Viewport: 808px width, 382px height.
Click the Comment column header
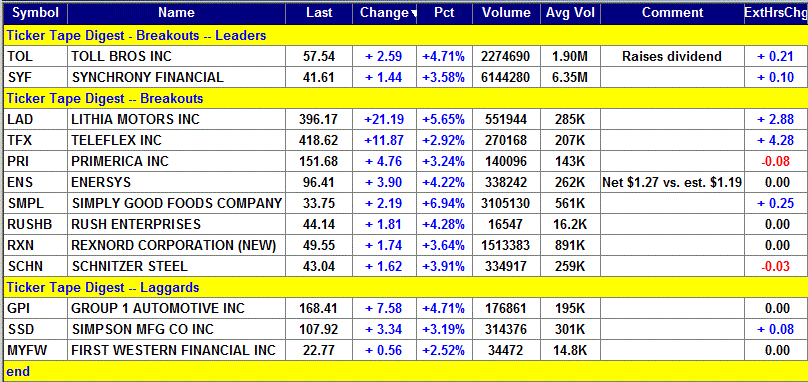pos(672,13)
